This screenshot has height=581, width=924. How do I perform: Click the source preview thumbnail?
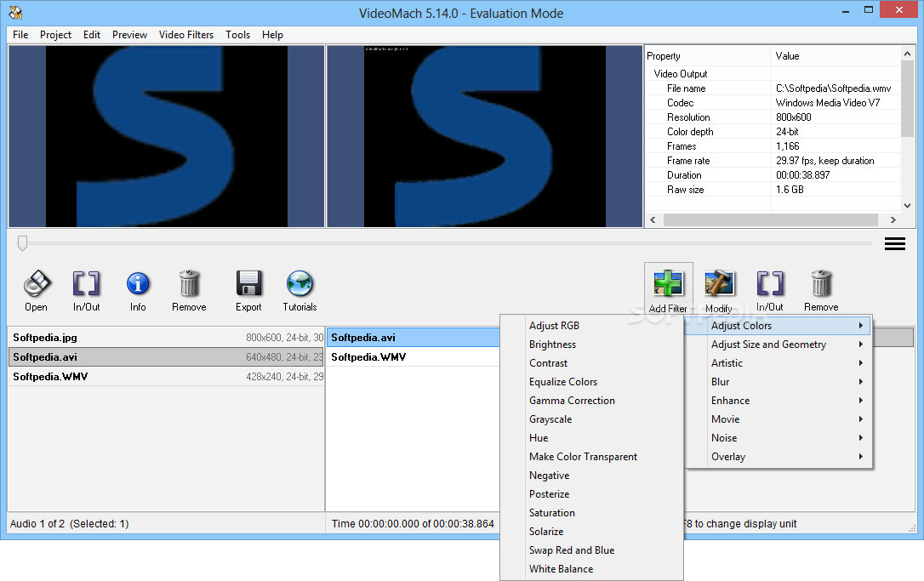(166, 136)
